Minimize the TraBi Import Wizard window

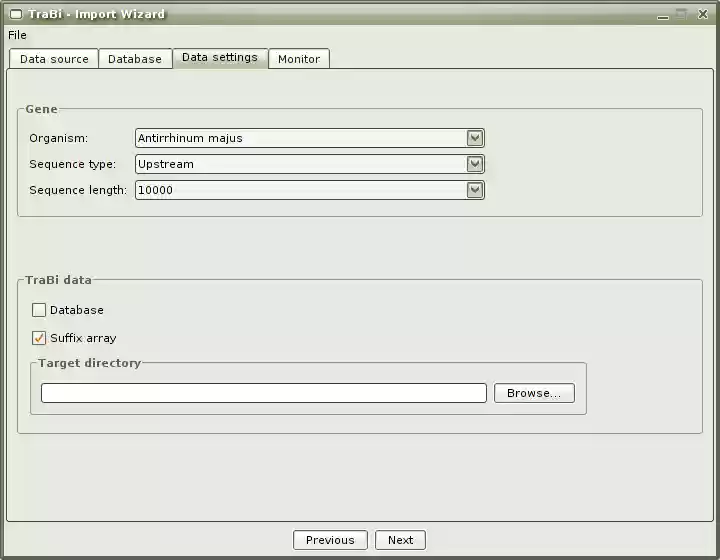tap(663, 16)
